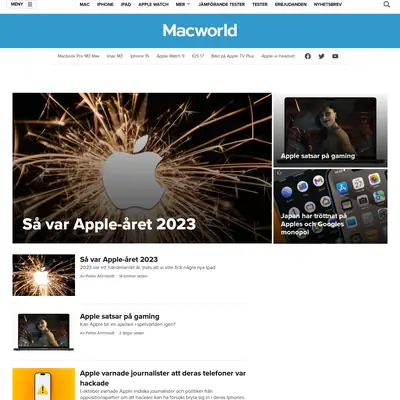Click laptop gaming thumbnail in article list
400x400 pixels.
click(44, 332)
